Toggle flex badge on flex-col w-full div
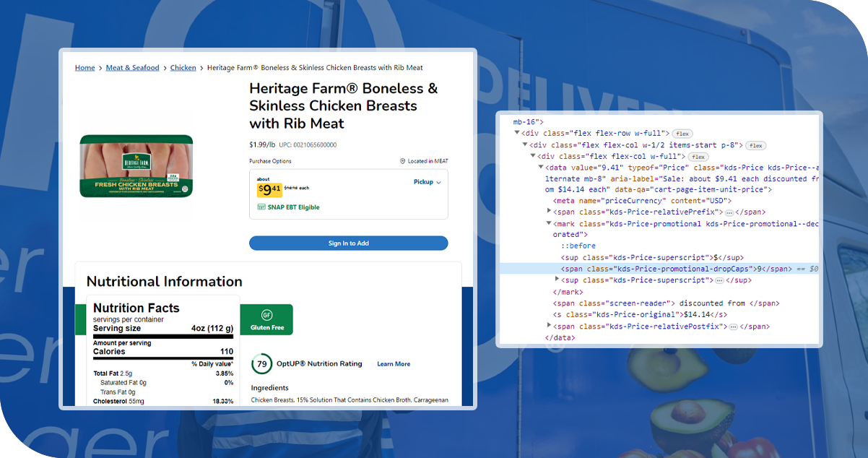This screenshot has width=868, height=458. pos(698,157)
